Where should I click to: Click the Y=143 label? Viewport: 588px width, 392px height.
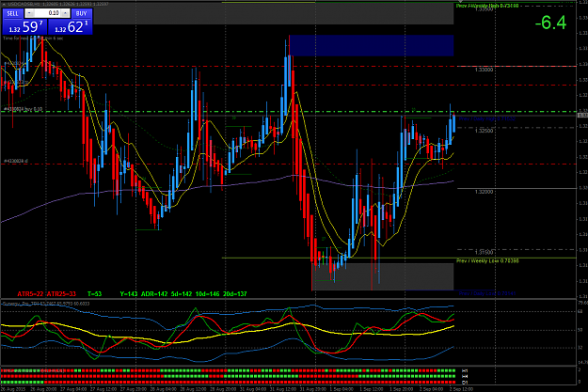tap(129, 294)
